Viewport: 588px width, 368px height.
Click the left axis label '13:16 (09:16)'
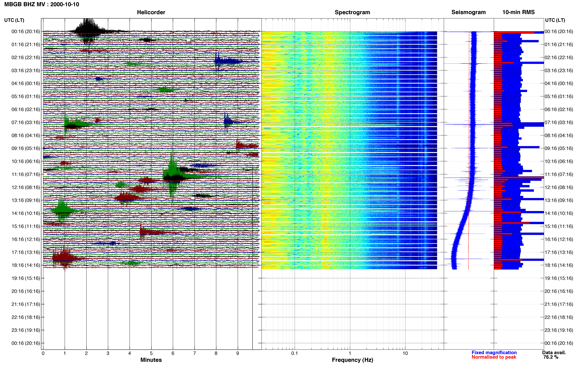tap(26, 200)
